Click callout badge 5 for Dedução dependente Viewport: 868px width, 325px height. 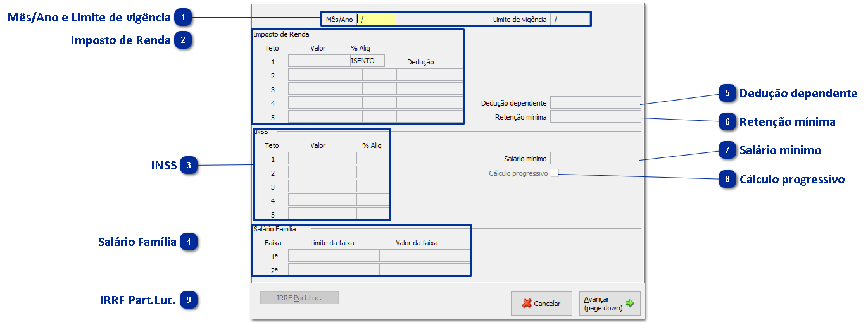727,94
